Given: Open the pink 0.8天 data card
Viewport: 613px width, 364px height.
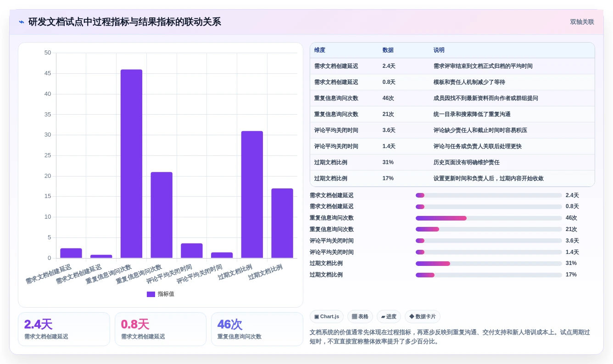Looking at the screenshot, I should pyautogui.click(x=161, y=329).
